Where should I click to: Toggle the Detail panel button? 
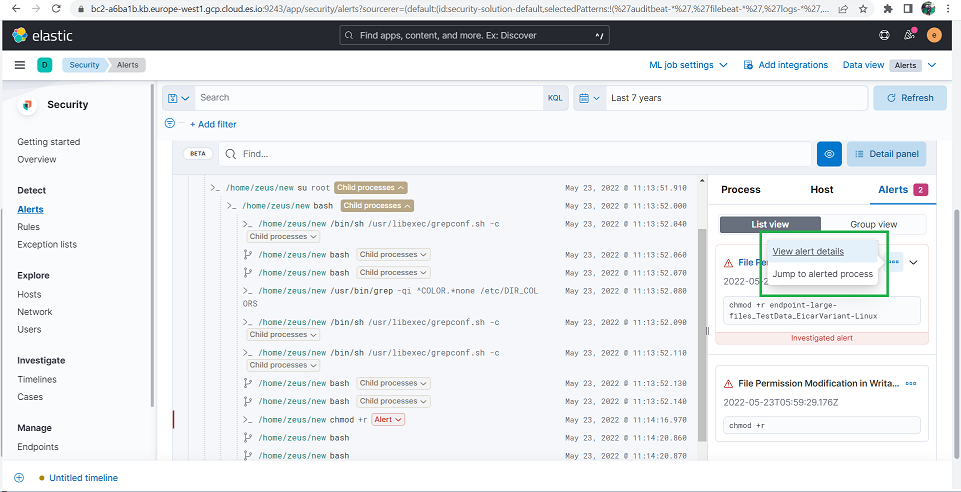pyautogui.click(x=886, y=154)
